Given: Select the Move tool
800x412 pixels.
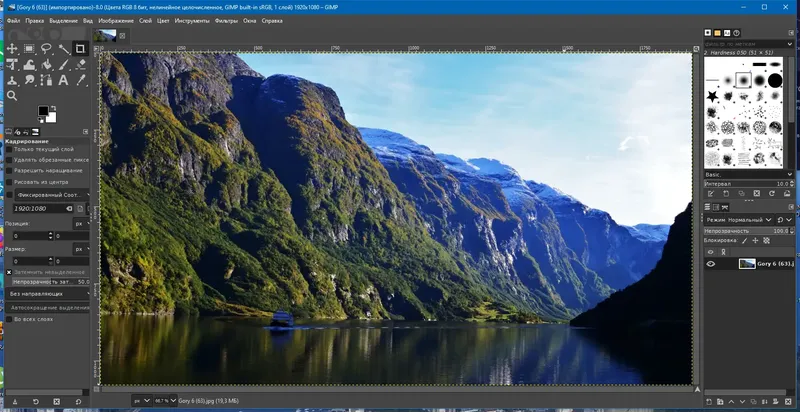Looking at the screenshot, I should (x=12, y=49).
